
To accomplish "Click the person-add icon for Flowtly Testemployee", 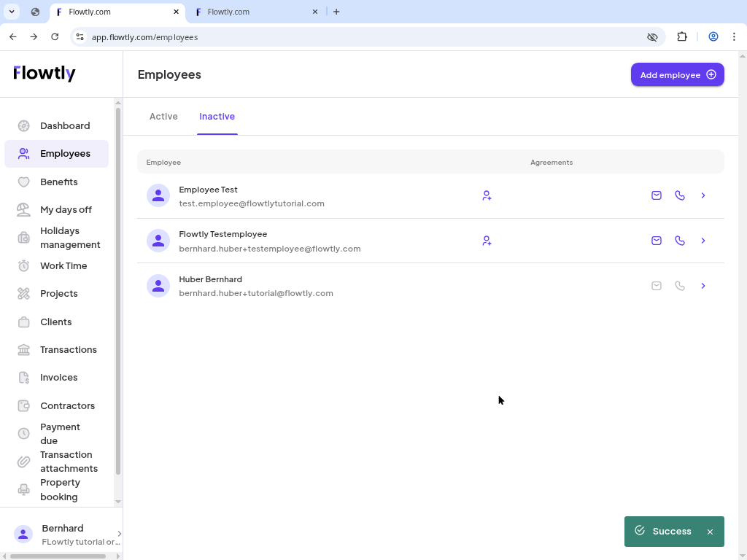I will 487,241.
